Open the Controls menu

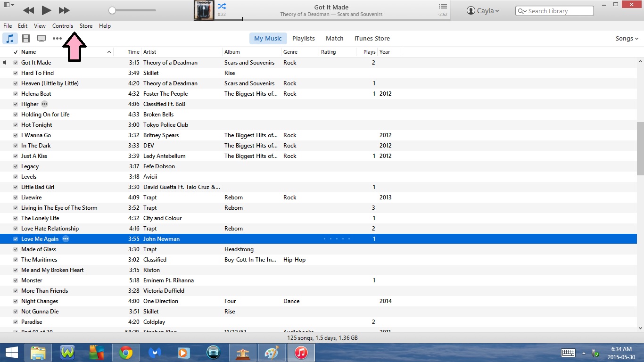coord(63,26)
